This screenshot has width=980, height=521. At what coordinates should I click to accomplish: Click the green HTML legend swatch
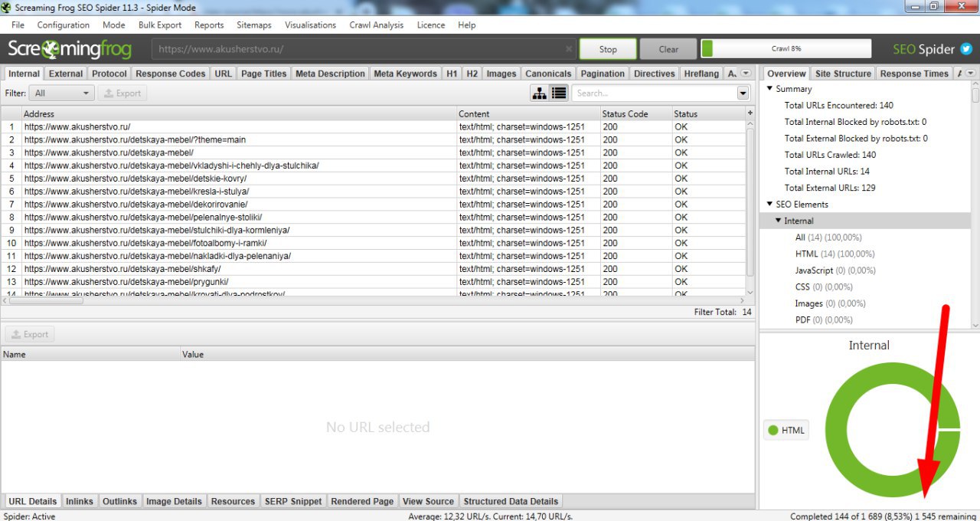(x=773, y=430)
